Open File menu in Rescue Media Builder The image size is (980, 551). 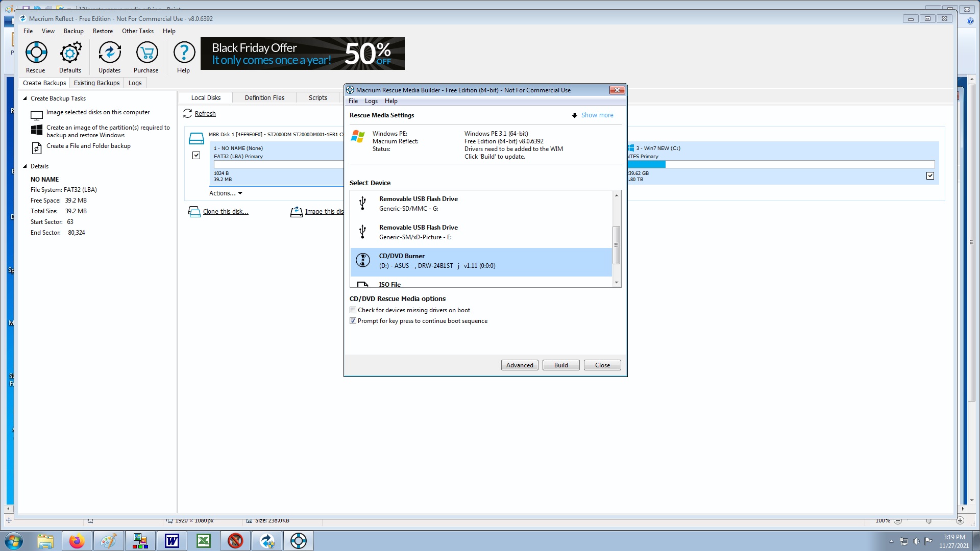coord(353,101)
